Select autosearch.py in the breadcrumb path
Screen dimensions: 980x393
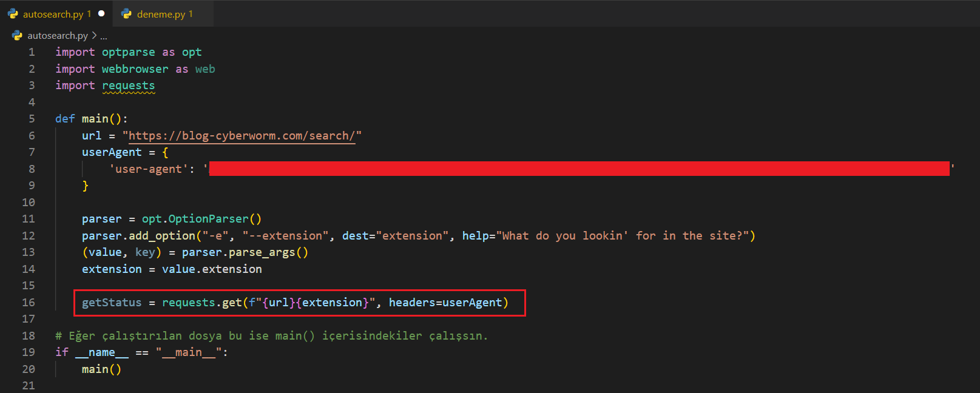(58, 36)
